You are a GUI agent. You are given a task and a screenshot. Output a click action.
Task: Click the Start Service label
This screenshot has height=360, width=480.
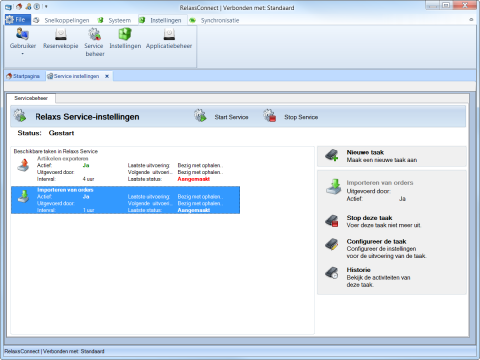(x=231, y=117)
